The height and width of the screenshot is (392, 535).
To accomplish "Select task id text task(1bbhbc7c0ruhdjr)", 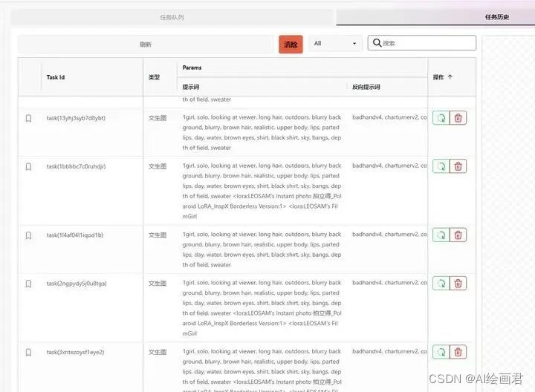I will 76,166.
